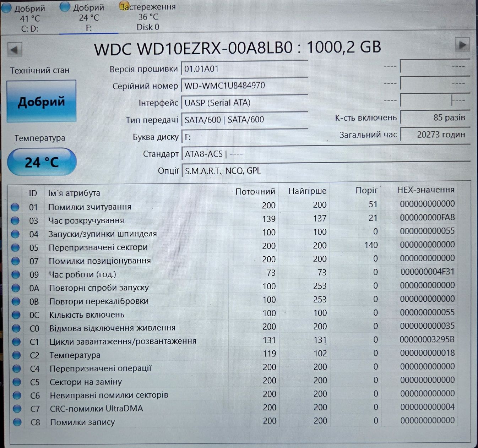478x448 pixels.
Task: Select the Помилки позиціонування row
Action: click(233, 259)
